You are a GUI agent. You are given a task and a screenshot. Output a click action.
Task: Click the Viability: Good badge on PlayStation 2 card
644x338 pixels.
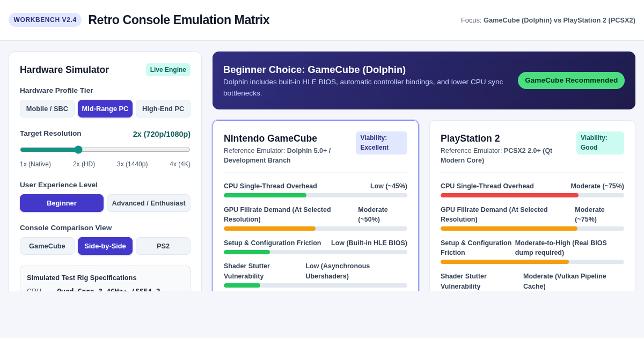point(600,143)
